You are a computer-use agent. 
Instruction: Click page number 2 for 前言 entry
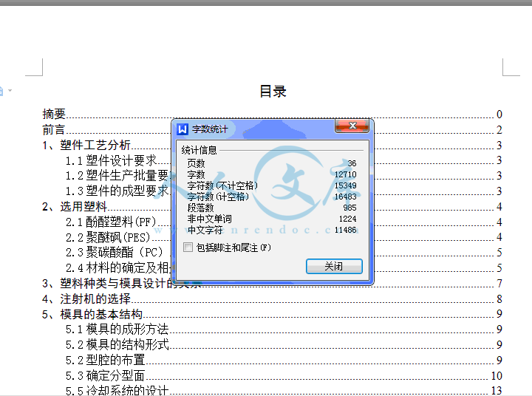click(499, 130)
